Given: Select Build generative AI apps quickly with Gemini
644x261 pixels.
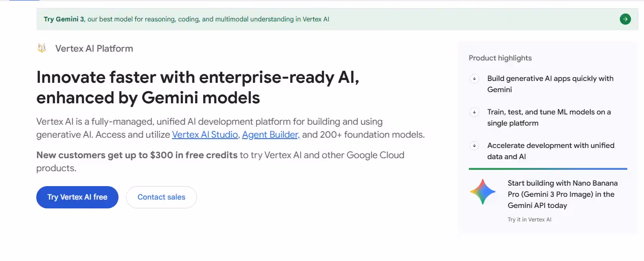Looking at the screenshot, I should pos(550,84).
